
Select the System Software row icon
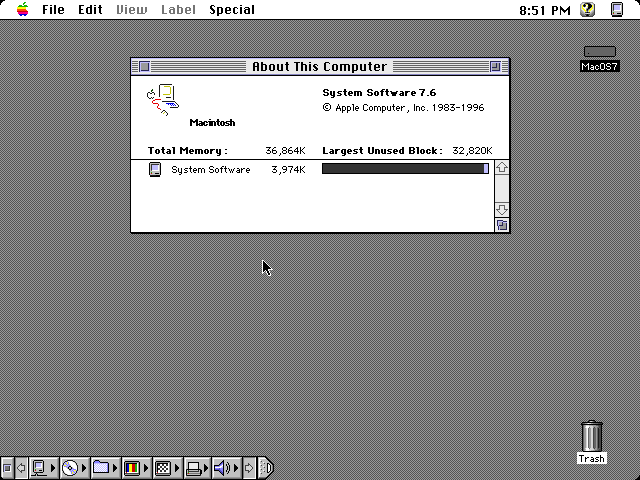coord(155,169)
